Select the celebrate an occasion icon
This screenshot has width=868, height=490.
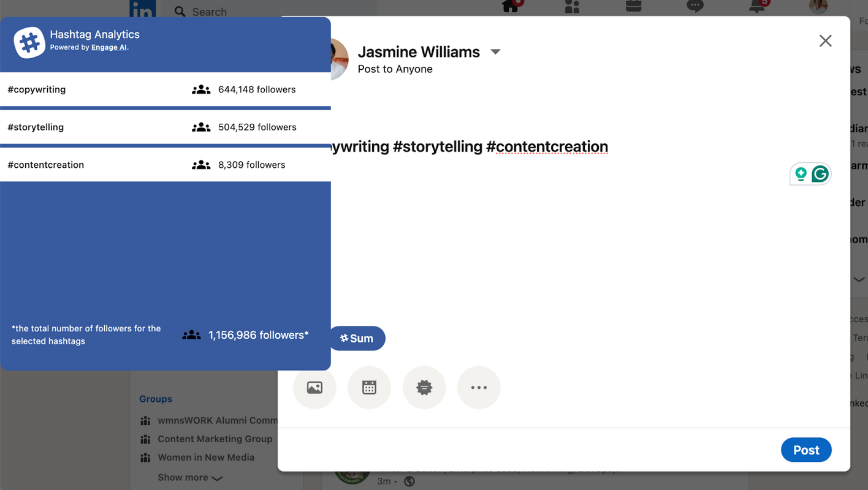424,387
